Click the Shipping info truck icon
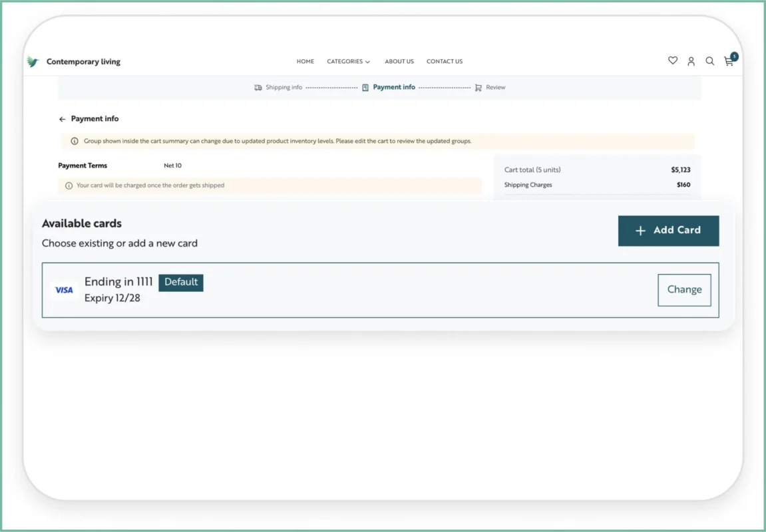 click(x=258, y=87)
